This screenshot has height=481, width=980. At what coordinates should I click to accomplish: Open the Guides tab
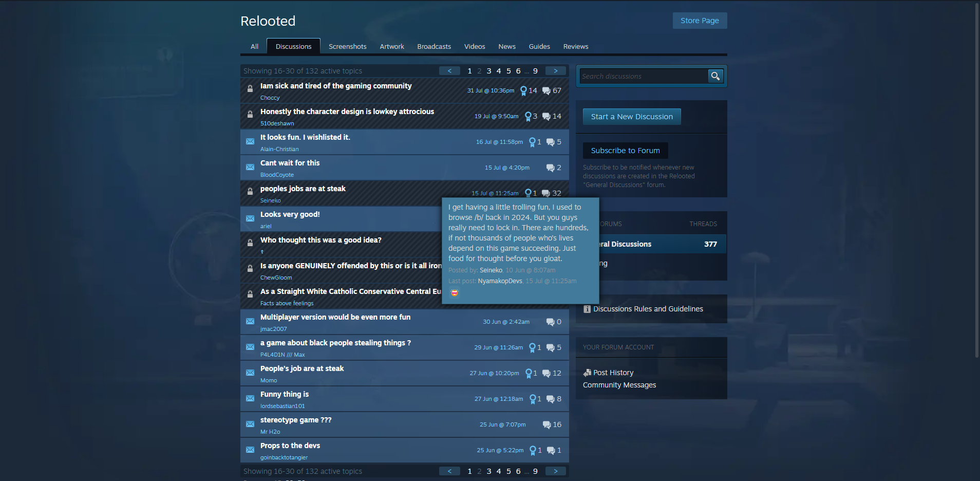point(539,46)
